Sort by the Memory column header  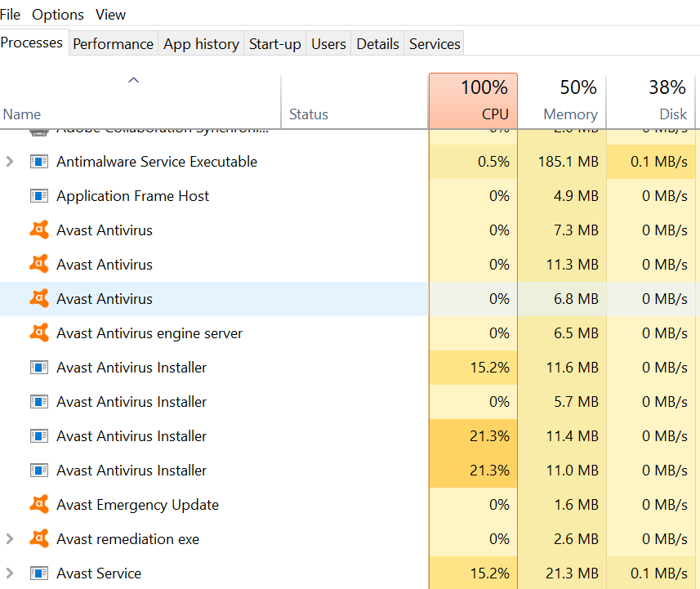pyautogui.click(x=562, y=101)
